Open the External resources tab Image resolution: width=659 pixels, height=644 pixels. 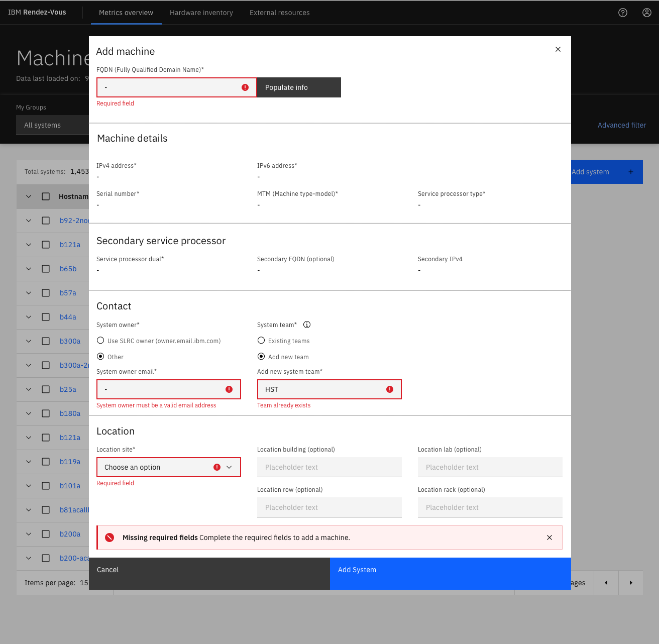tap(279, 13)
